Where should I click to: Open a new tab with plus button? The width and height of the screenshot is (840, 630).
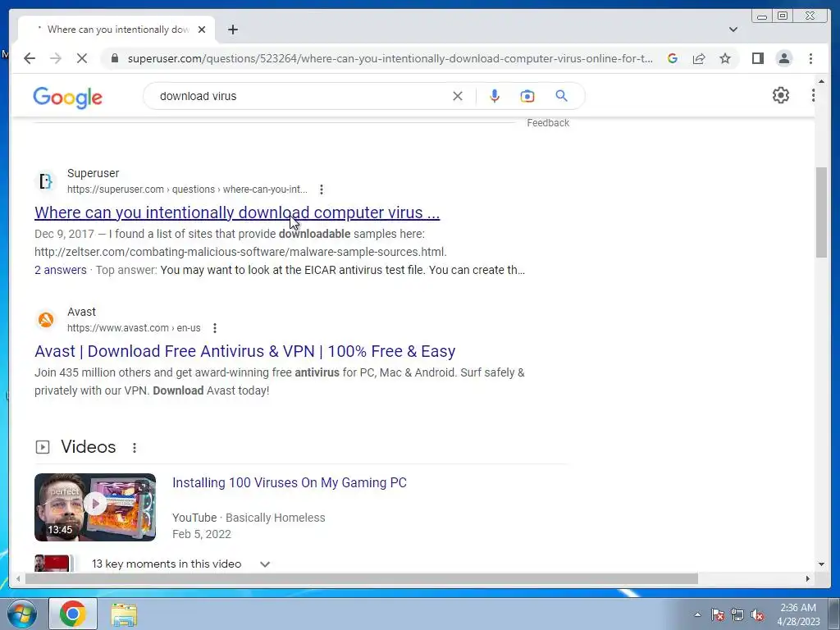point(232,30)
